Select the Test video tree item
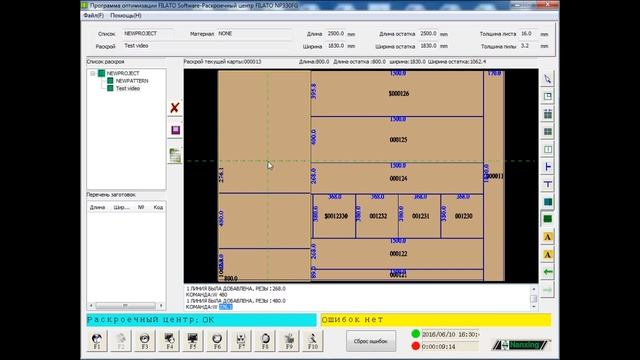 128,88
